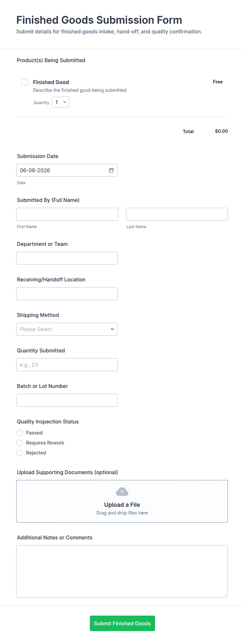Click the cloud upload icon
The width and height of the screenshot is (242, 644).
[122, 492]
